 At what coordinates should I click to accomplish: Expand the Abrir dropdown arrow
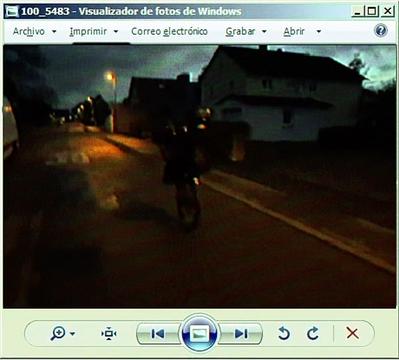tap(319, 32)
